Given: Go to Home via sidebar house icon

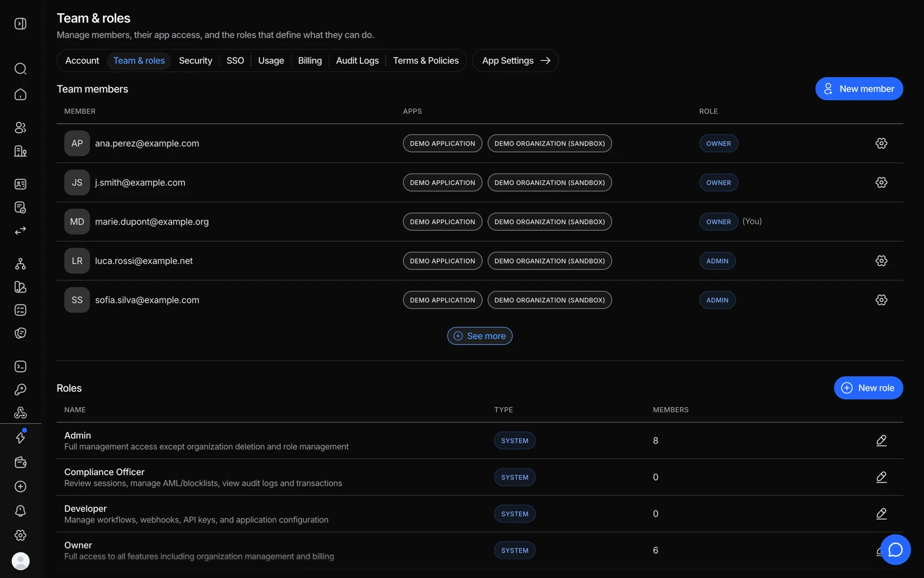Looking at the screenshot, I should (20, 94).
